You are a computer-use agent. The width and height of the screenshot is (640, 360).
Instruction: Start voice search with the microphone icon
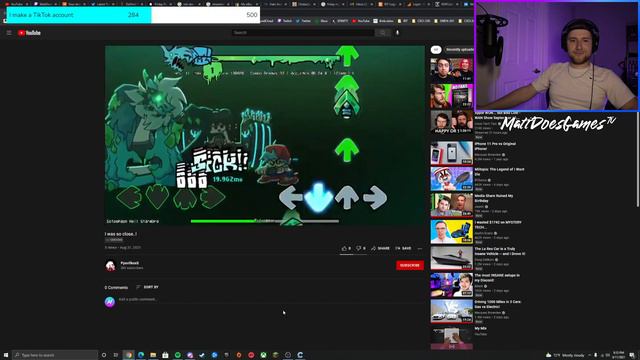[x=398, y=33]
